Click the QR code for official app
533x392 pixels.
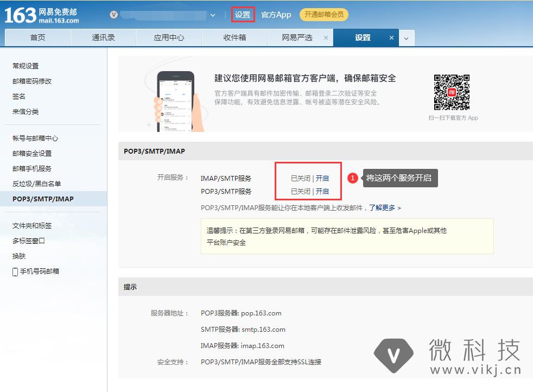[452, 92]
